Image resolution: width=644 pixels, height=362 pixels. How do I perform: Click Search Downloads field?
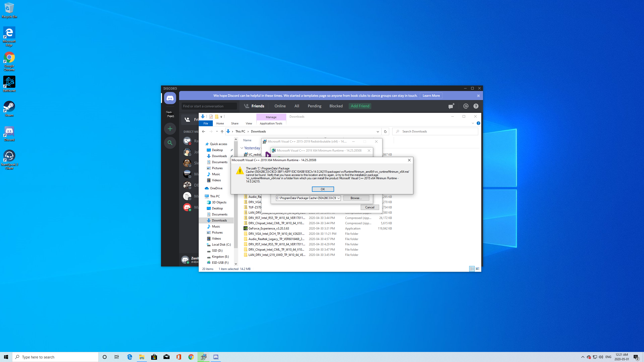click(x=435, y=131)
